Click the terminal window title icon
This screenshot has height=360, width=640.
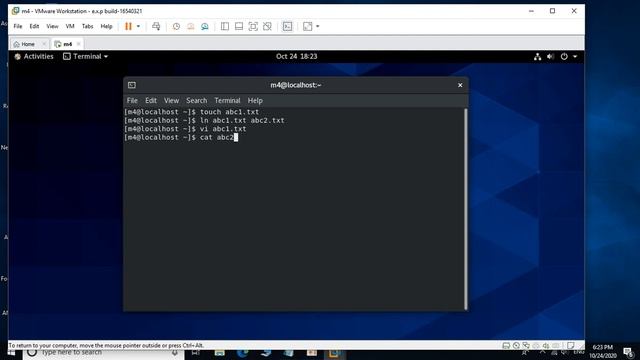coord(132,85)
